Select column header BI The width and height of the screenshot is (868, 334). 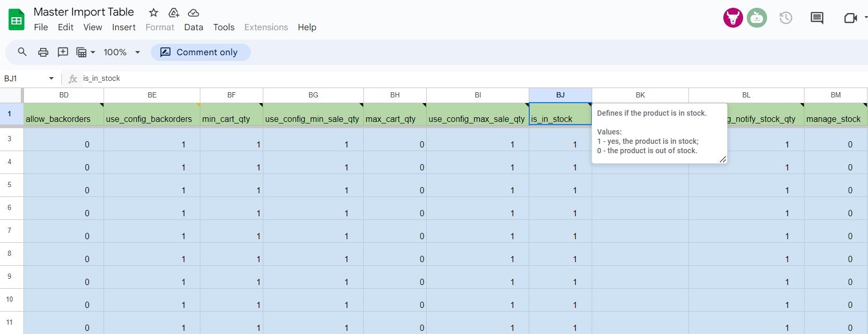pos(478,95)
